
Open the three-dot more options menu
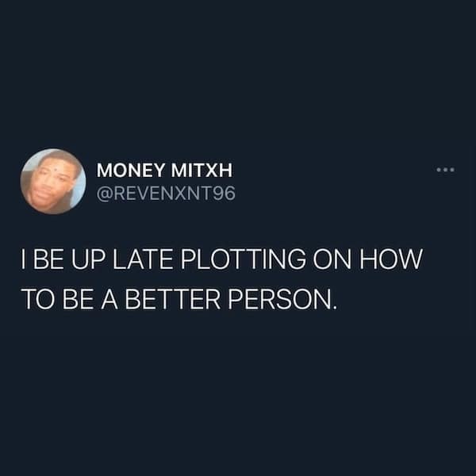pos(445,170)
